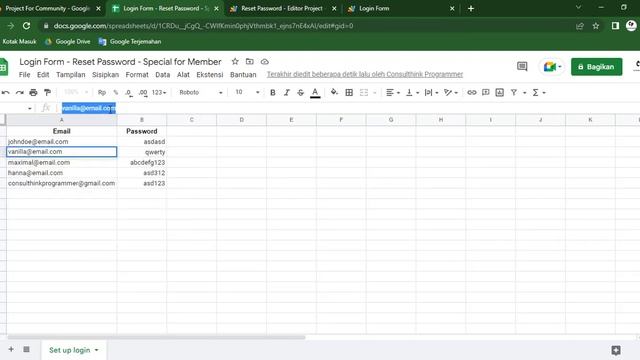640x360 pixels.
Task: Bookmark this page with star icon
Action: tap(596, 26)
